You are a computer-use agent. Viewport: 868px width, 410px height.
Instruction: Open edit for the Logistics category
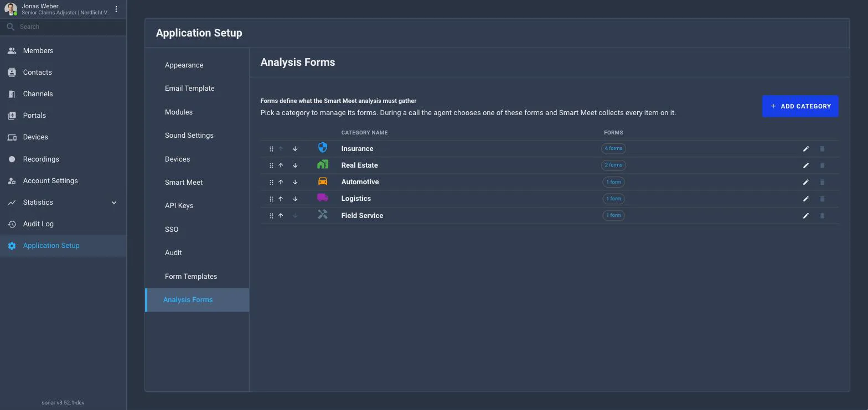(x=806, y=199)
